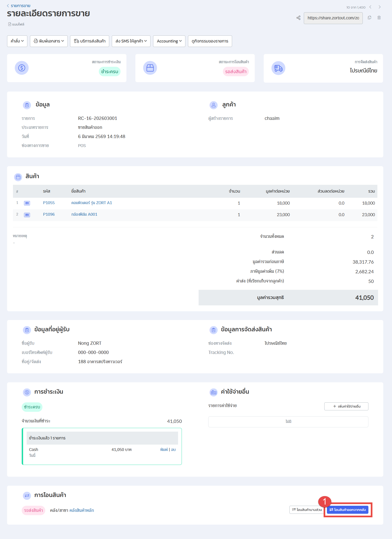Click the โอนสินค้าบางส่วน button

point(307,510)
